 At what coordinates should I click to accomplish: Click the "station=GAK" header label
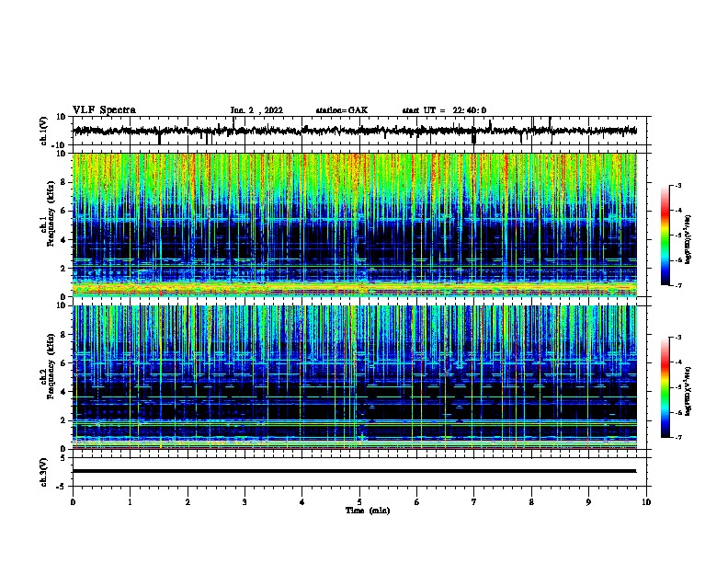(342, 110)
